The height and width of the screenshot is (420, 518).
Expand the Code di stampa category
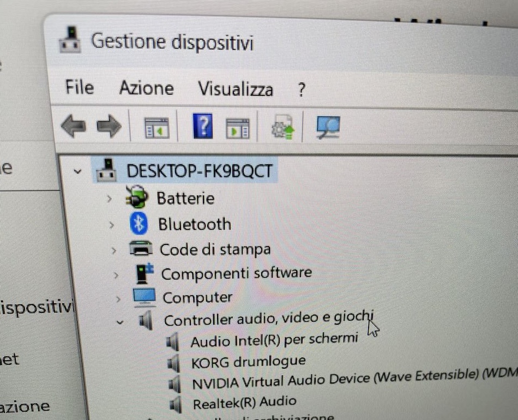pyautogui.click(x=114, y=250)
